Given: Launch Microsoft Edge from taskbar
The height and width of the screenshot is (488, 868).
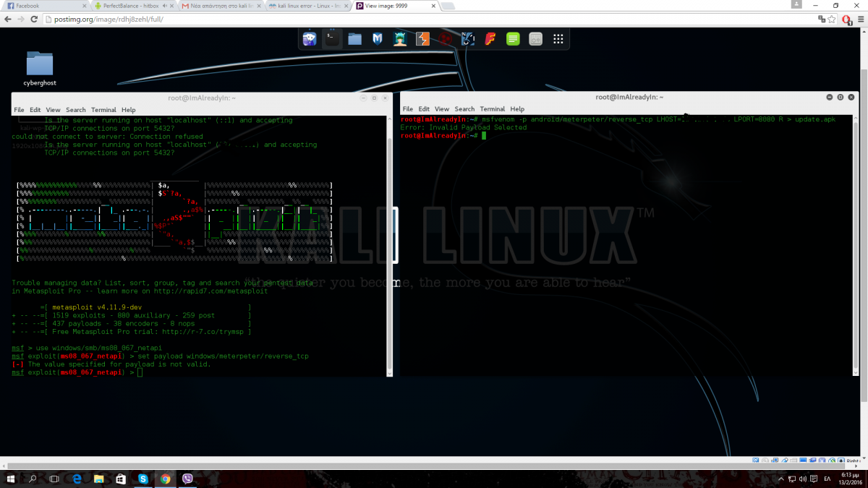Looking at the screenshot, I should [77, 479].
